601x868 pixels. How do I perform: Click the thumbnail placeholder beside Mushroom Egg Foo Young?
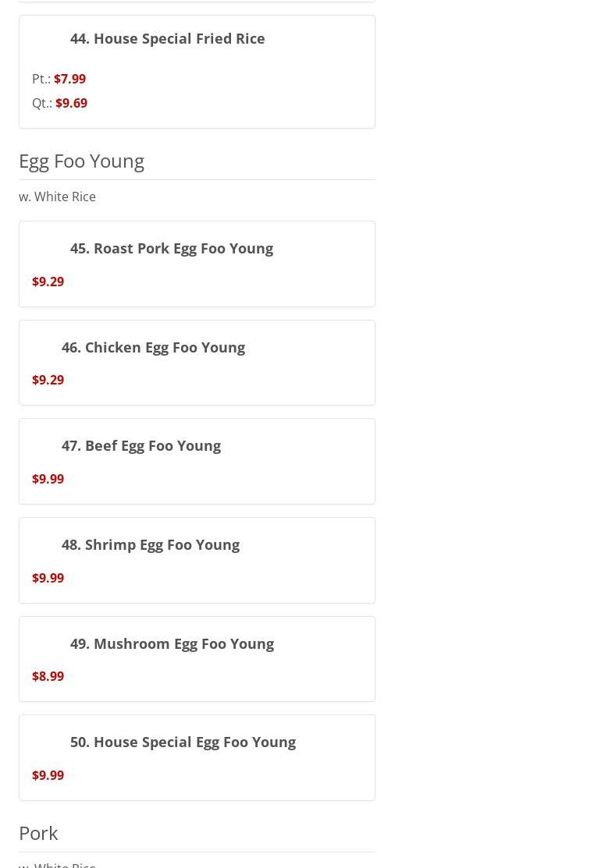pos(48,643)
